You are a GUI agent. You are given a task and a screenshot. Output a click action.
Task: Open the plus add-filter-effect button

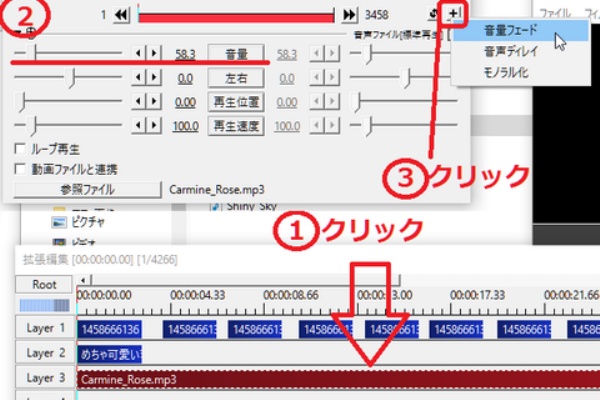point(454,14)
